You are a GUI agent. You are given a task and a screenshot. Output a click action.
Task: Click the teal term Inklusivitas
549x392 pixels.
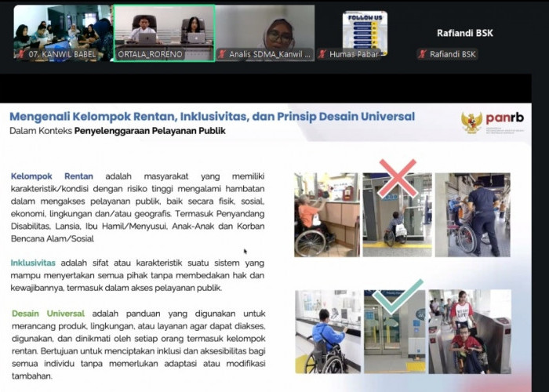click(33, 263)
